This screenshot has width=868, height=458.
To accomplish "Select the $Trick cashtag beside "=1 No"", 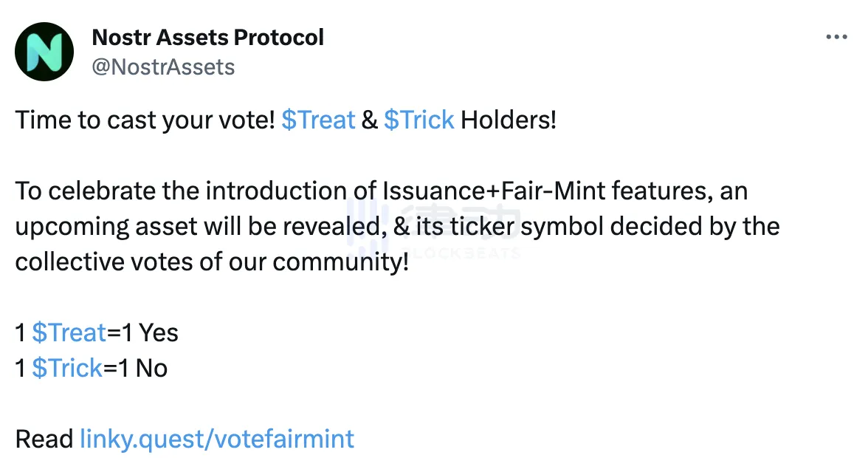I will click(67, 368).
